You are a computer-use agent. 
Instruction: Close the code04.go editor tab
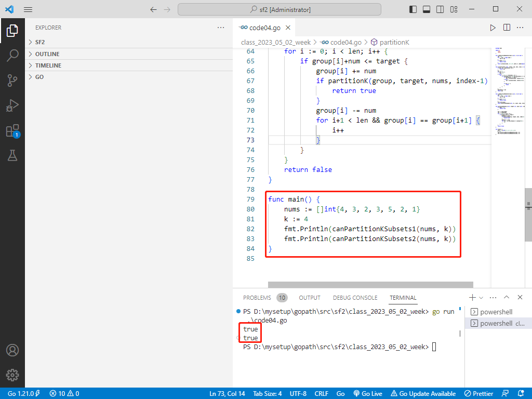coord(288,28)
